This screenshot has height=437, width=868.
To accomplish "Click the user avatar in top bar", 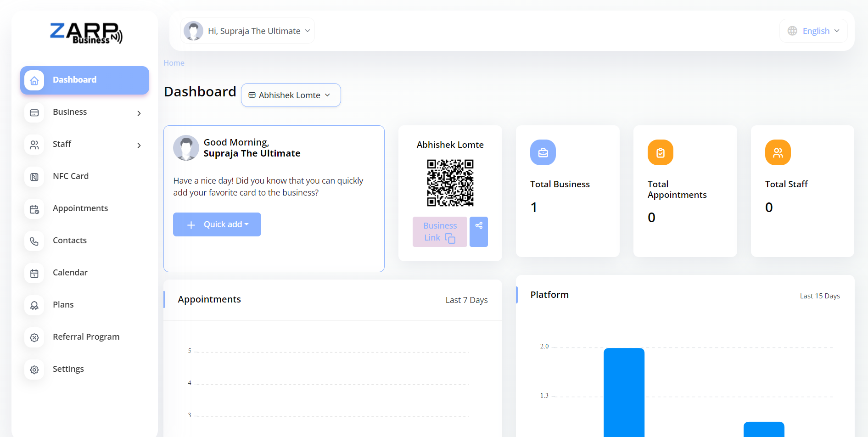I will click(193, 31).
